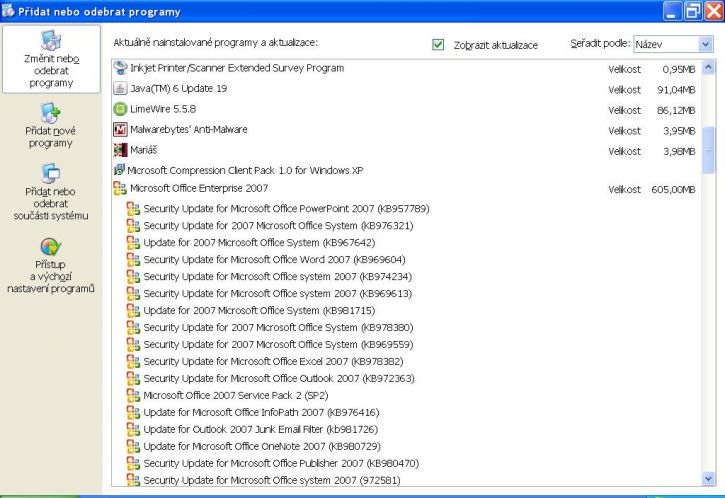Open Přístup a výchozí nastavení programů icon
This screenshot has width=725, height=498.
coord(50,247)
